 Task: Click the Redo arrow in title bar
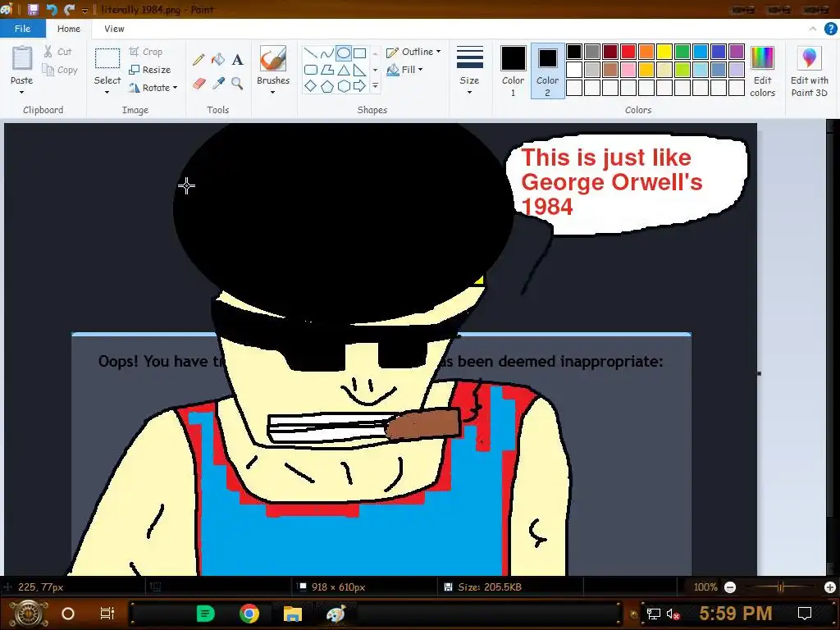(x=69, y=9)
